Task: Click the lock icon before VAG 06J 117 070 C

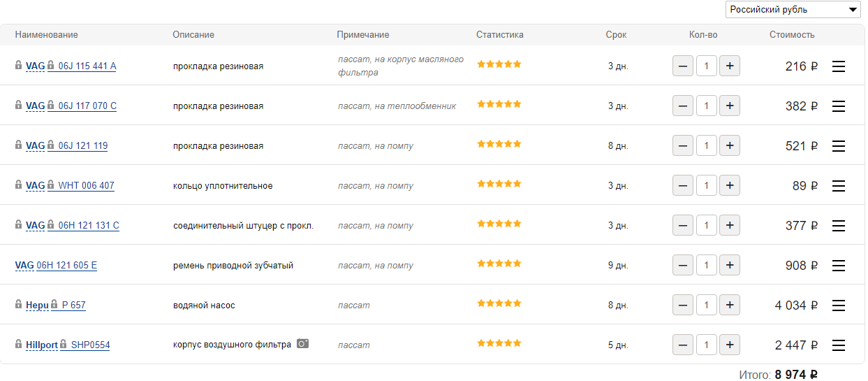Action: coord(19,106)
